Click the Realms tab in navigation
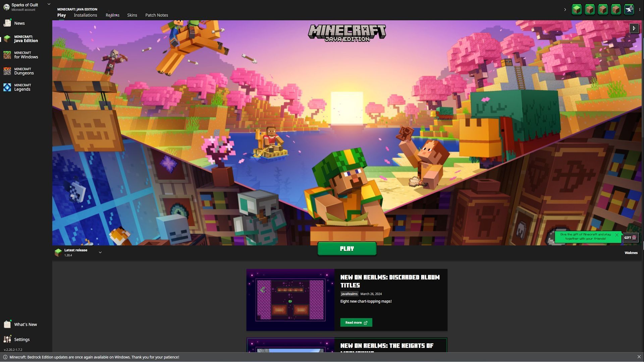 pyautogui.click(x=112, y=15)
